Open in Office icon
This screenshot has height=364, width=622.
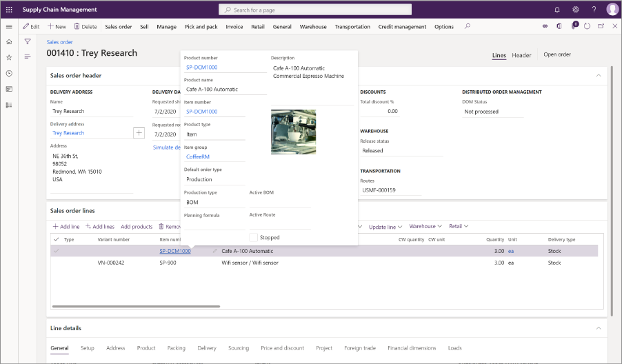559,26
